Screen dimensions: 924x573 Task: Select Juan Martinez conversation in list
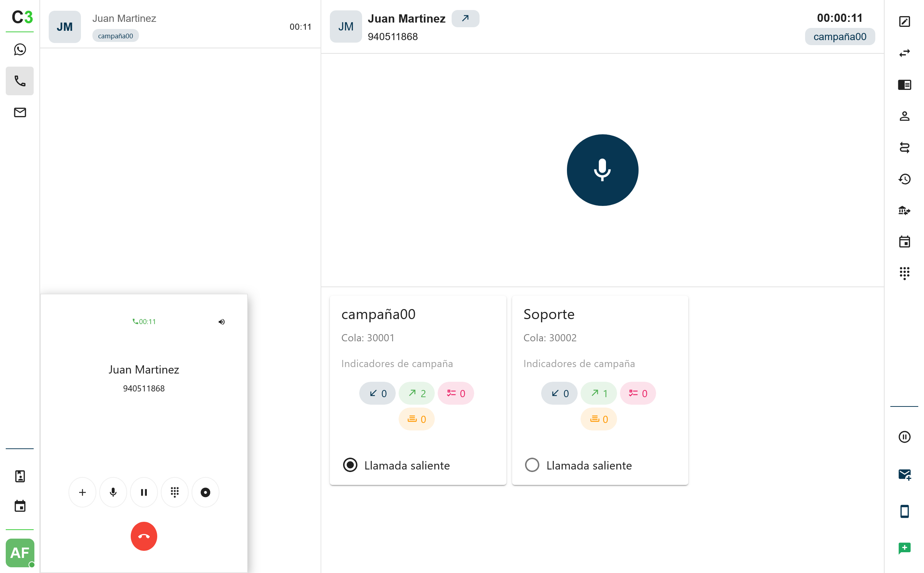pos(180,27)
